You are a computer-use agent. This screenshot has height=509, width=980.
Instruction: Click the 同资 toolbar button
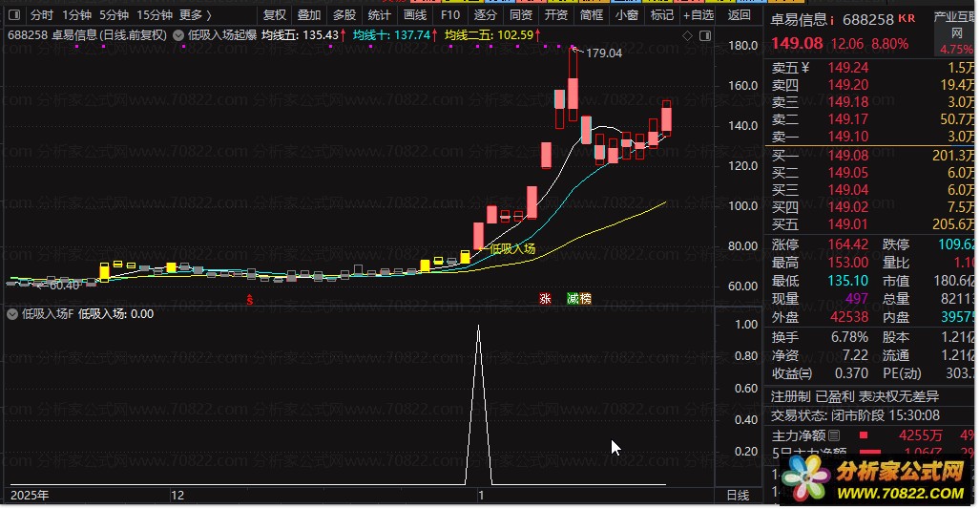521,15
